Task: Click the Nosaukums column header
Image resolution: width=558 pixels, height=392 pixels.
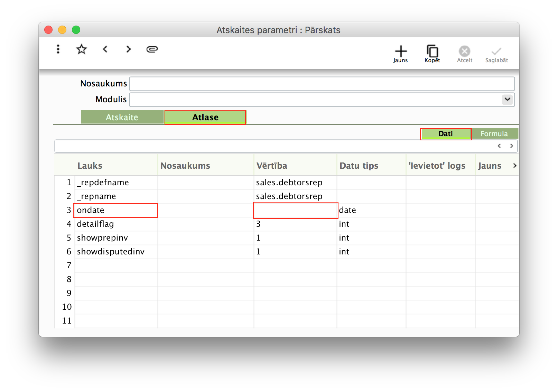Action: [x=206, y=166]
